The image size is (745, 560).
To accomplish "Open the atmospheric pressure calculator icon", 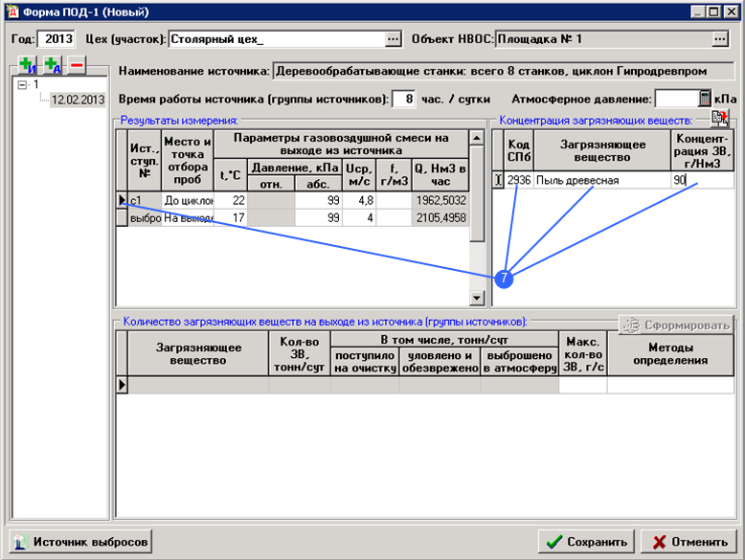I will (x=705, y=99).
